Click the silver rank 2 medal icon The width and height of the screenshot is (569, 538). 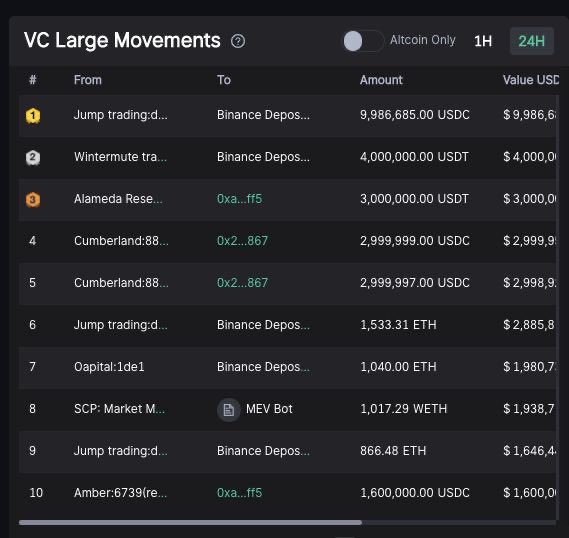33,157
